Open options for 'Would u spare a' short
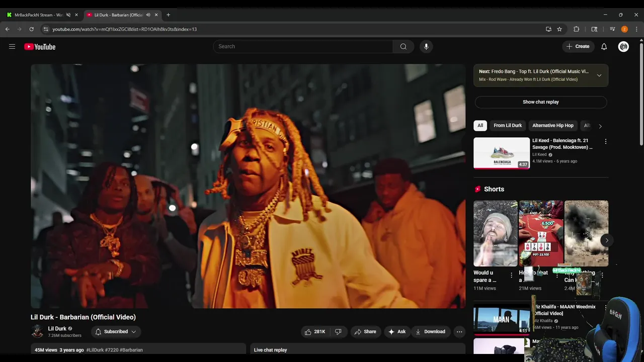 (511, 276)
